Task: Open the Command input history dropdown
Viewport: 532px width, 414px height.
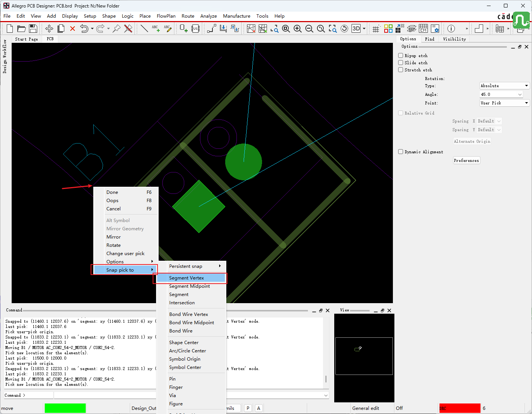Action: (x=326, y=395)
